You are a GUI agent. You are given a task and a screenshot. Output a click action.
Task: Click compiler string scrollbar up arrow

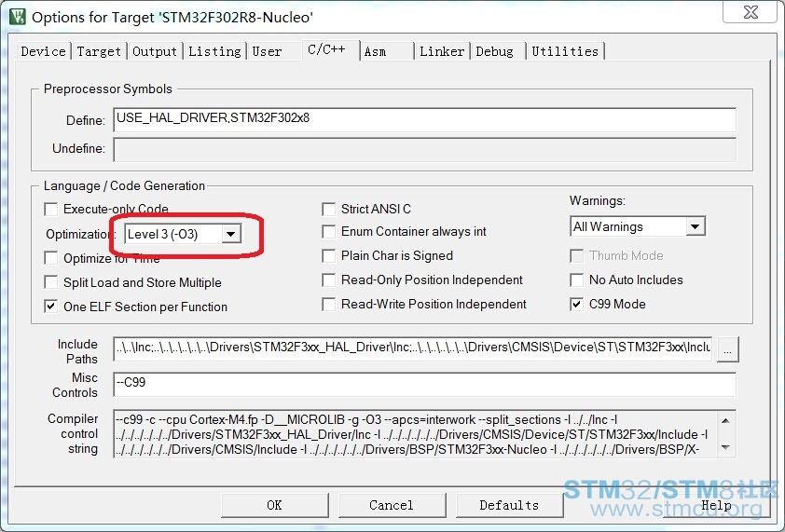[726, 420]
